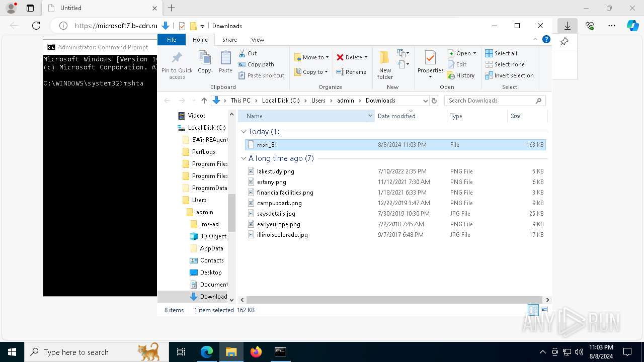Image resolution: width=644 pixels, height=362 pixels.
Task: Click Invert selection in ribbon
Action: pos(509,75)
